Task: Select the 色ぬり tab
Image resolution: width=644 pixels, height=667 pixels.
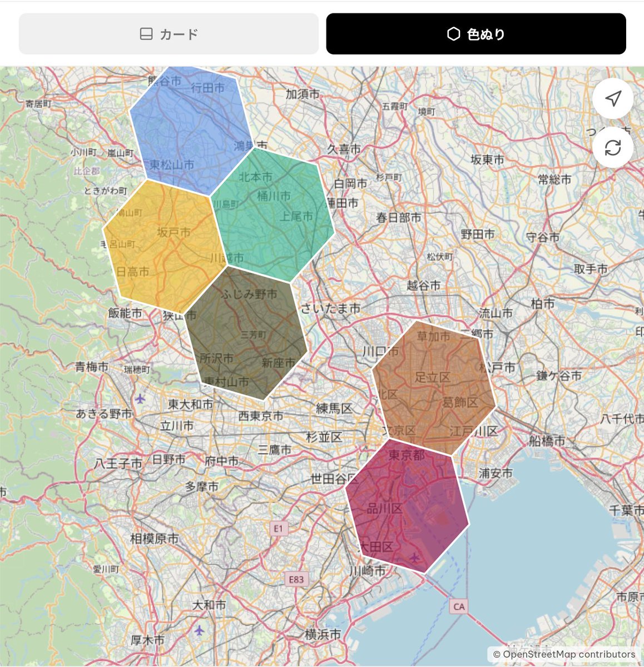Action: 476,34
